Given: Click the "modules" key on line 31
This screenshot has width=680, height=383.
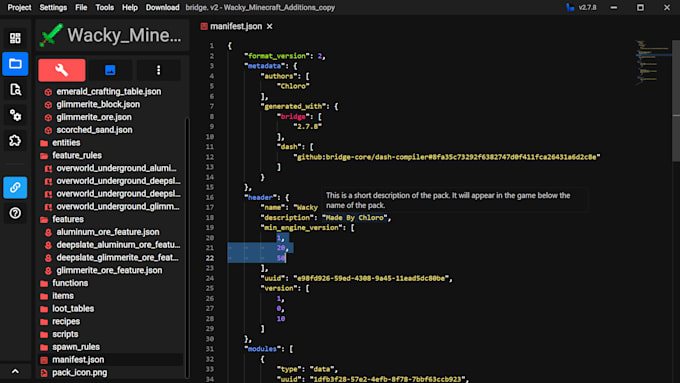Looking at the screenshot, I should [x=262, y=349].
